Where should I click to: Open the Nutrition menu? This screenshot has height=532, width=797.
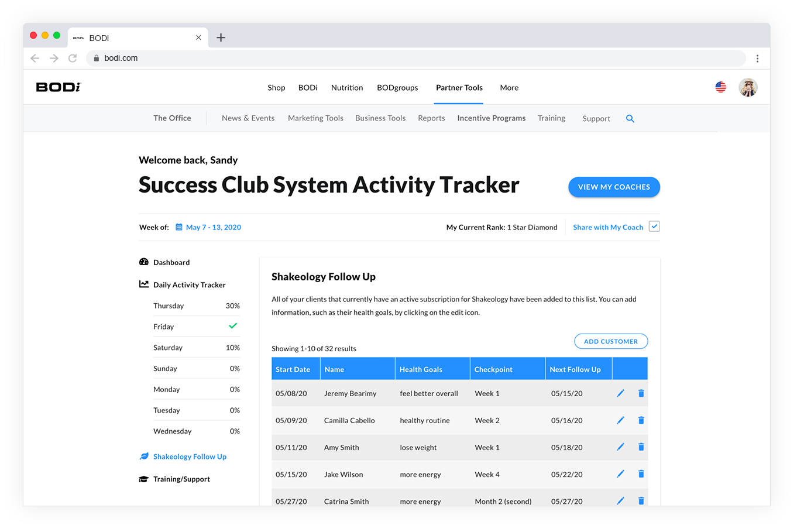(x=347, y=88)
